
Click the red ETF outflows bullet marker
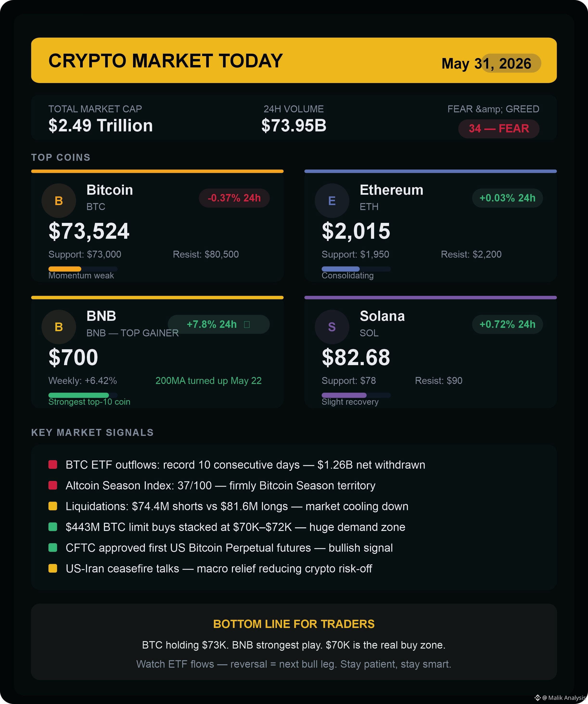tap(53, 465)
